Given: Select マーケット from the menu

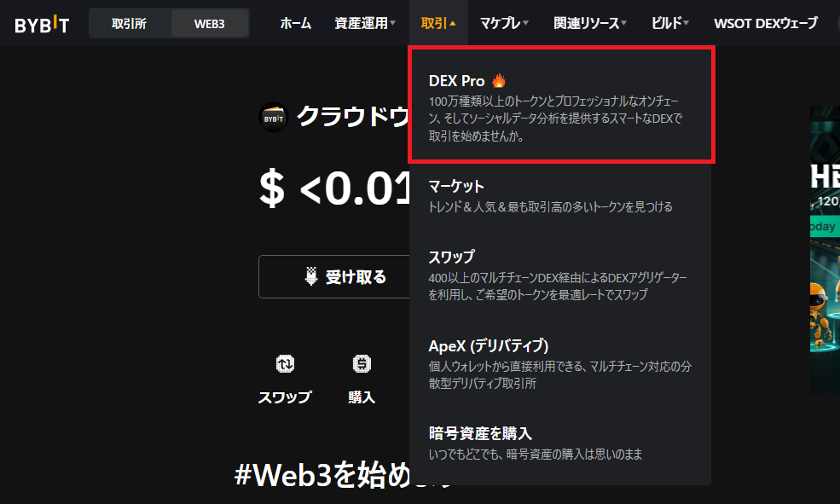Looking at the screenshot, I should [x=560, y=196].
